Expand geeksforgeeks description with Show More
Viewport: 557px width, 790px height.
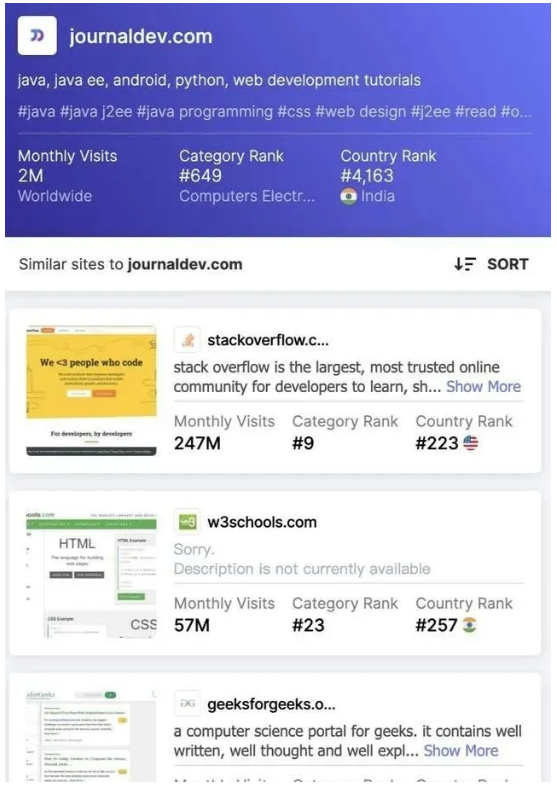click(461, 751)
